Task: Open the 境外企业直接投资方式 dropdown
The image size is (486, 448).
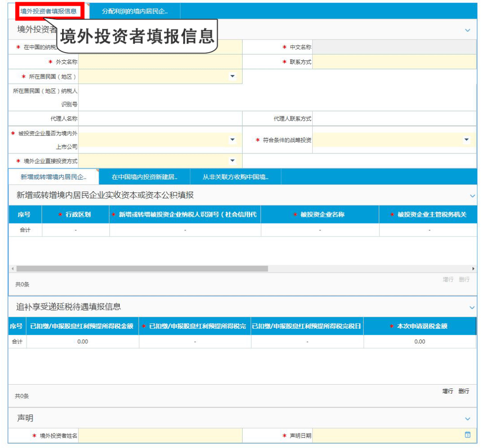Action: point(232,161)
